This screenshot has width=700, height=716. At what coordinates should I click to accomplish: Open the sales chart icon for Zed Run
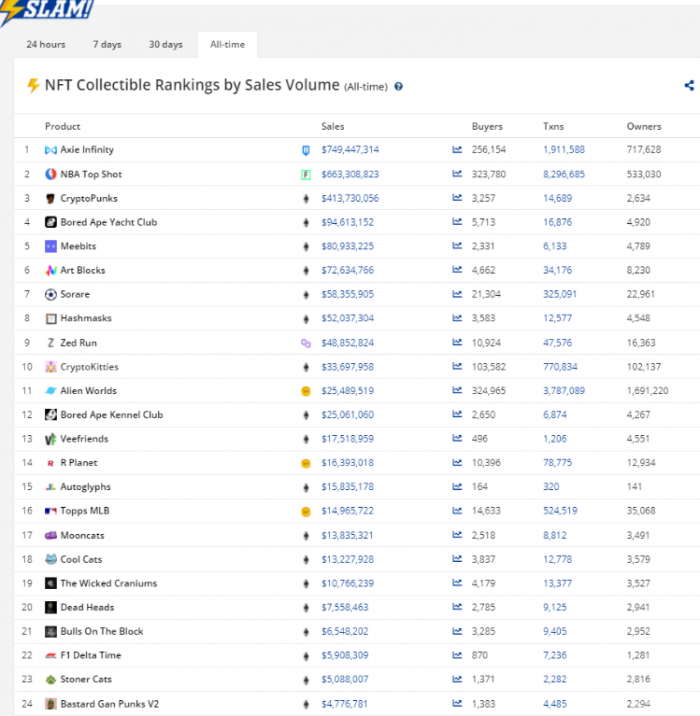457,342
